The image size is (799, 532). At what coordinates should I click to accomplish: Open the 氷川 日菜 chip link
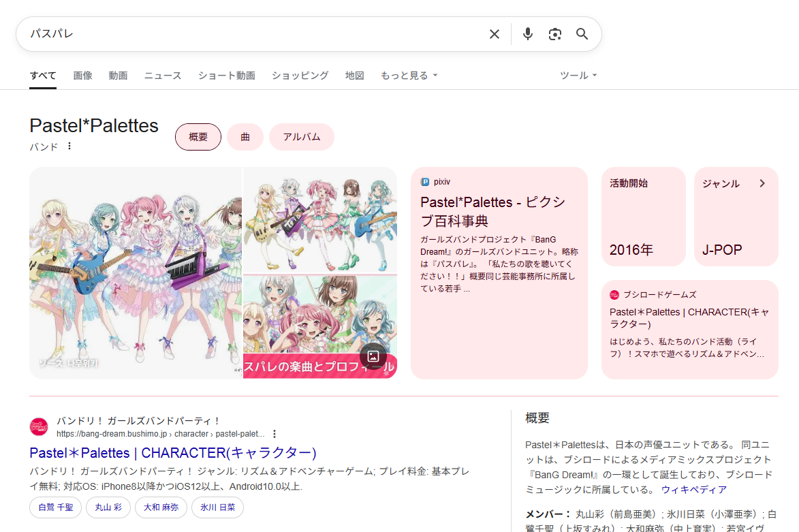click(x=217, y=507)
